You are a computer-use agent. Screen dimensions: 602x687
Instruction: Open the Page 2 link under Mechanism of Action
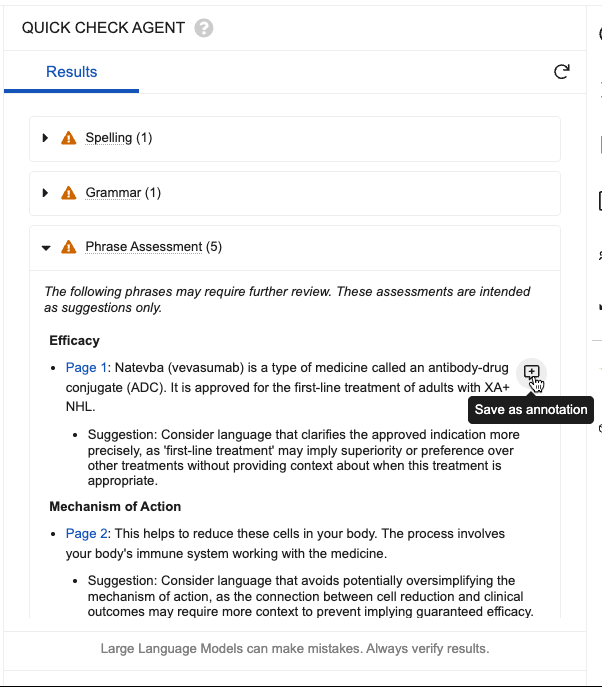pyautogui.click(x=86, y=534)
